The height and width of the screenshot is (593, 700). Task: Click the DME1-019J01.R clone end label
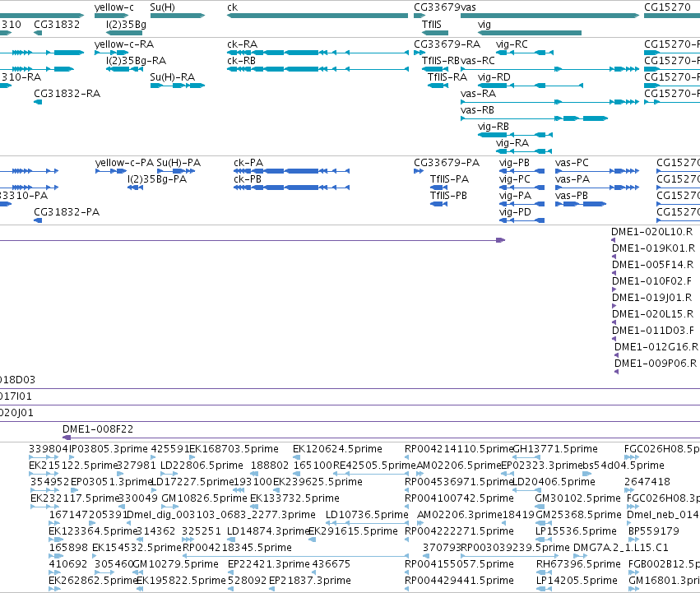click(651, 298)
